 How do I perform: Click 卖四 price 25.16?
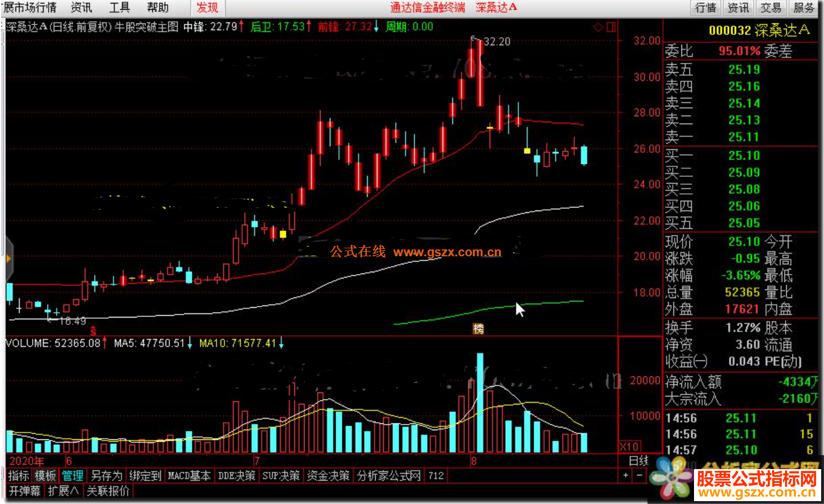(x=744, y=86)
